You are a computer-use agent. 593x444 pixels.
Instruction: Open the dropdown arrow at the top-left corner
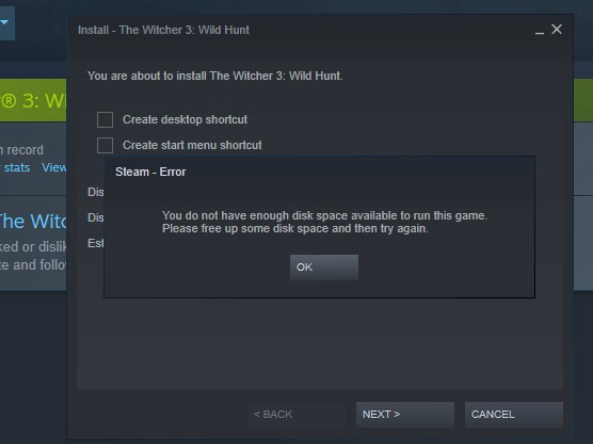5,22
